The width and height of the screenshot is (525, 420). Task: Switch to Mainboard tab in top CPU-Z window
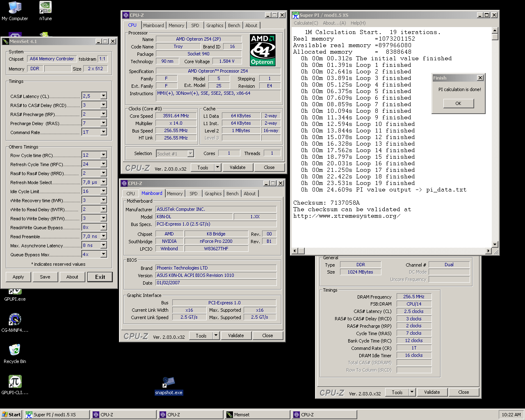tap(153, 25)
